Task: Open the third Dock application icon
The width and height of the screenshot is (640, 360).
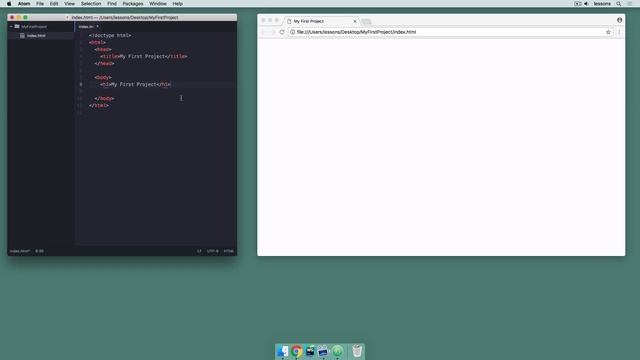Action: (x=310, y=351)
